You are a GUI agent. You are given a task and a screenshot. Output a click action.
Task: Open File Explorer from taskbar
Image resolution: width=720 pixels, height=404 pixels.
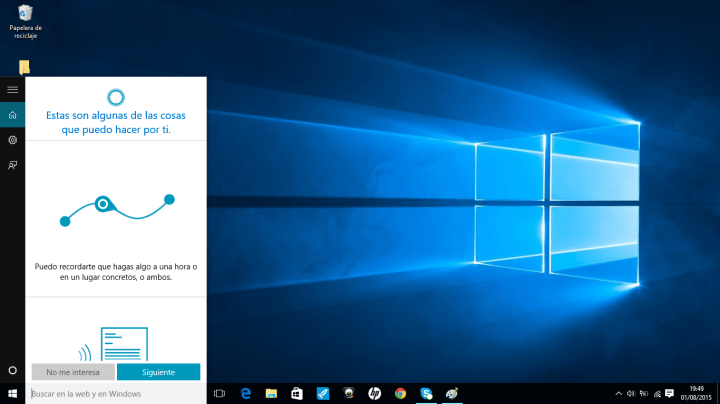pyautogui.click(x=271, y=394)
